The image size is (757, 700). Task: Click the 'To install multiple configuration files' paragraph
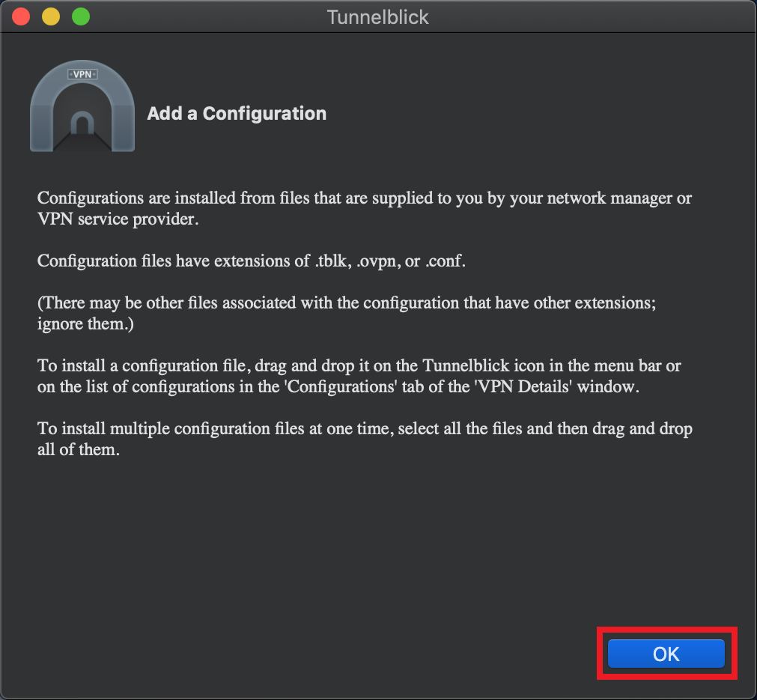pos(365,439)
